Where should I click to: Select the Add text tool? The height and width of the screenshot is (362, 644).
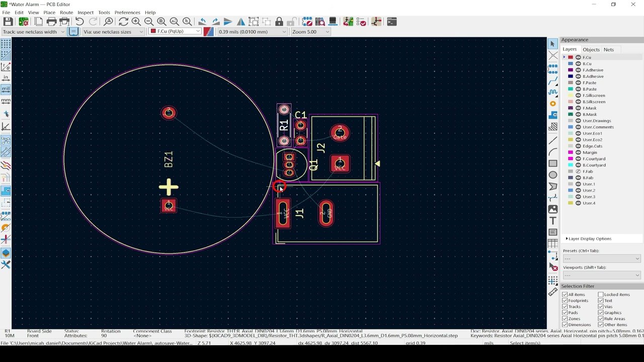tap(552, 221)
